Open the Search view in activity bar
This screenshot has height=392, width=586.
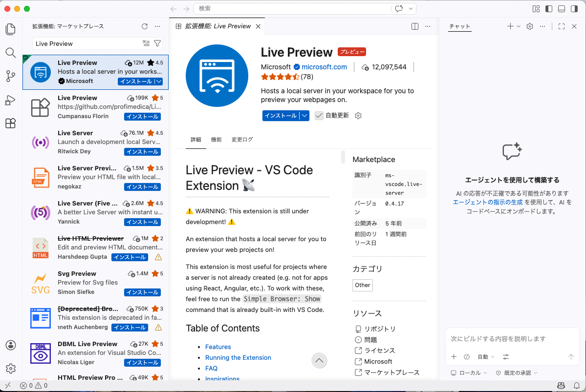[11, 53]
